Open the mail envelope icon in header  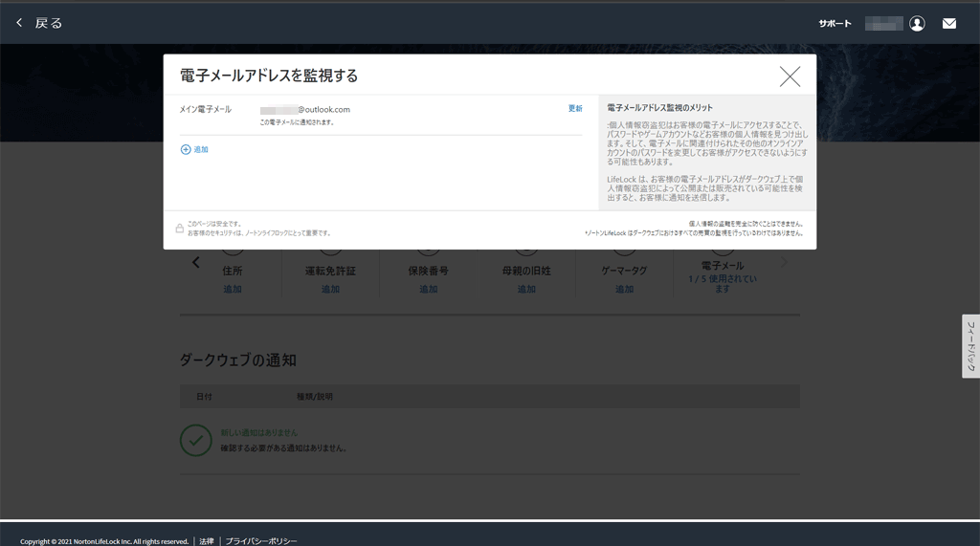pyautogui.click(x=948, y=24)
